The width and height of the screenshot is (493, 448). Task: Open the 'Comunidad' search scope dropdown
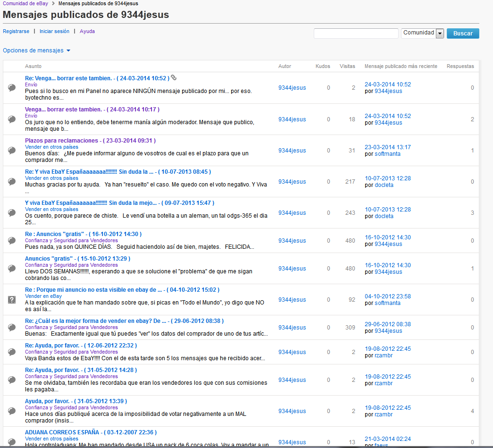tap(440, 33)
